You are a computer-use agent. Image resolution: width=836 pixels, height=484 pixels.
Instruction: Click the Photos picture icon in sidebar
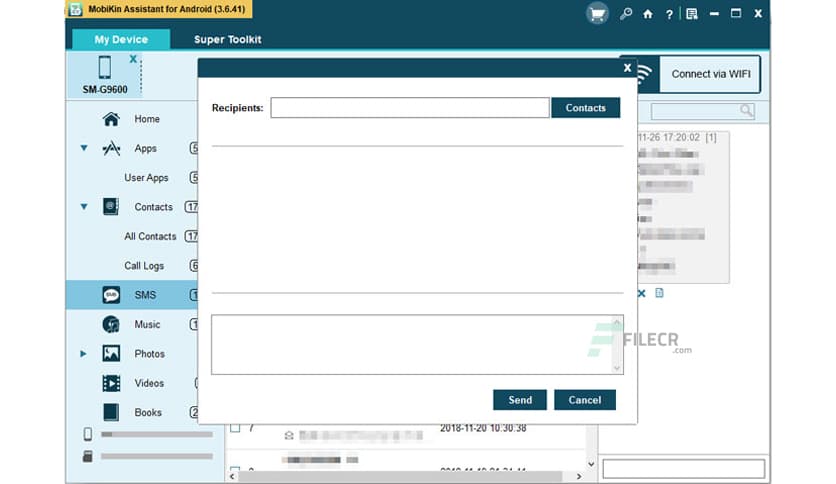111,353
